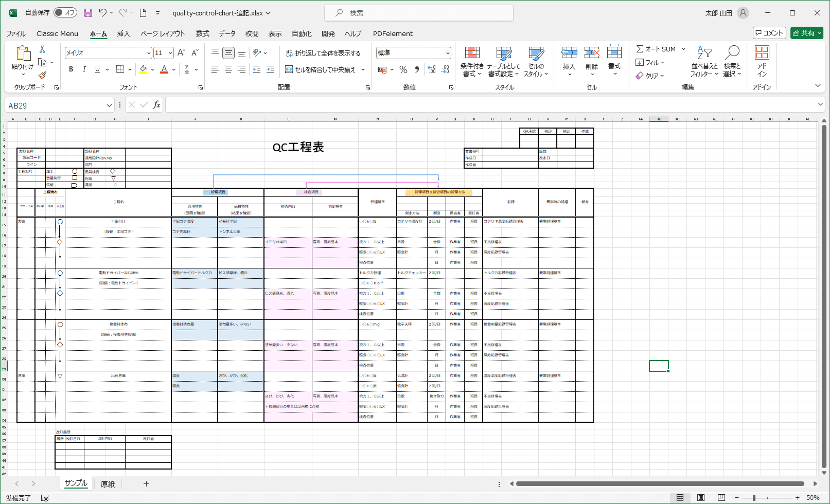Screen dimensions: 830x504
Task: Click the Borders icon in font group
Action: coord(120,69)
